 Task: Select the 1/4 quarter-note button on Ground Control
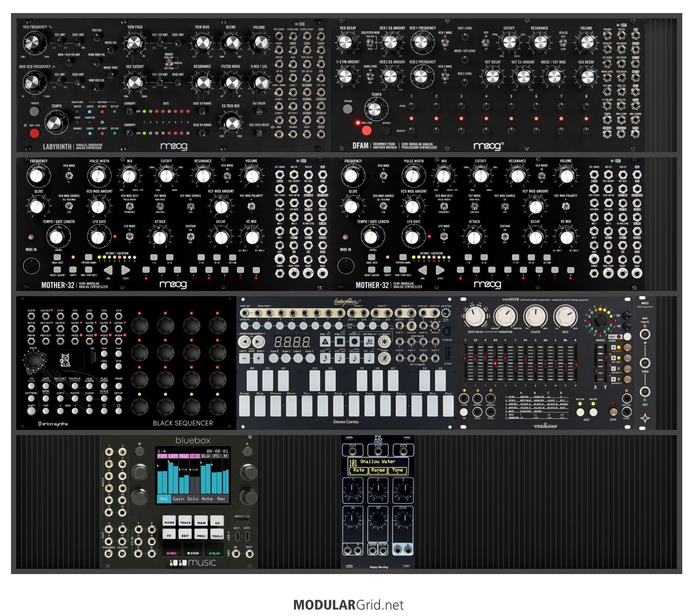click(369, 358)
